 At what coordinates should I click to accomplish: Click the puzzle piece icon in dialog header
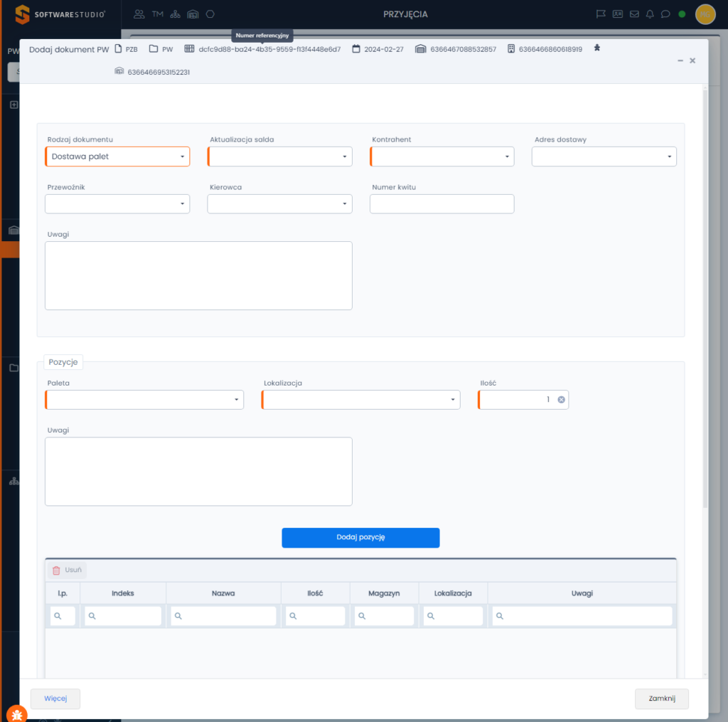pos(597,48)
